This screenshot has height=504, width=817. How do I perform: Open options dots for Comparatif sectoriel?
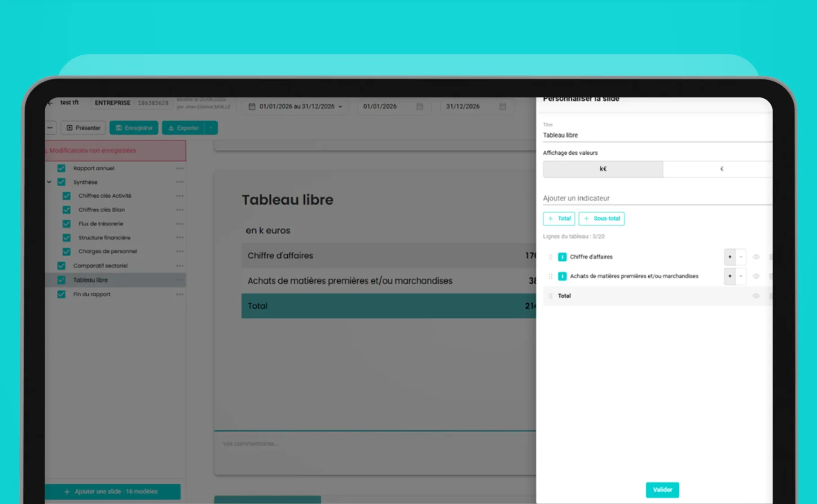tap(180, 266)
